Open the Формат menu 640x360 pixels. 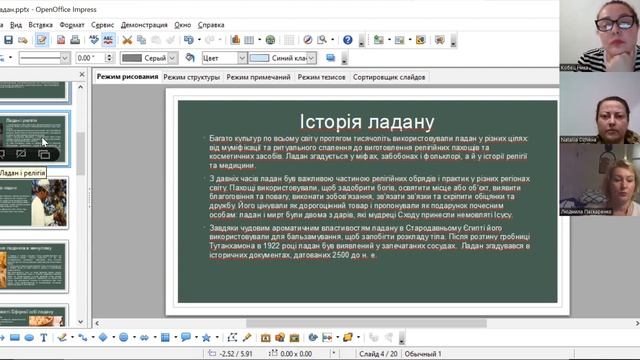(x=72, y=25)
